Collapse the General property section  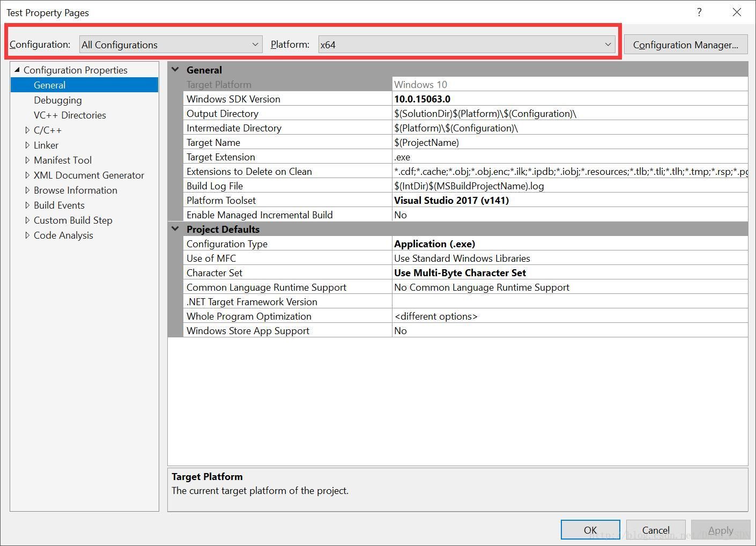click(175, 69)
